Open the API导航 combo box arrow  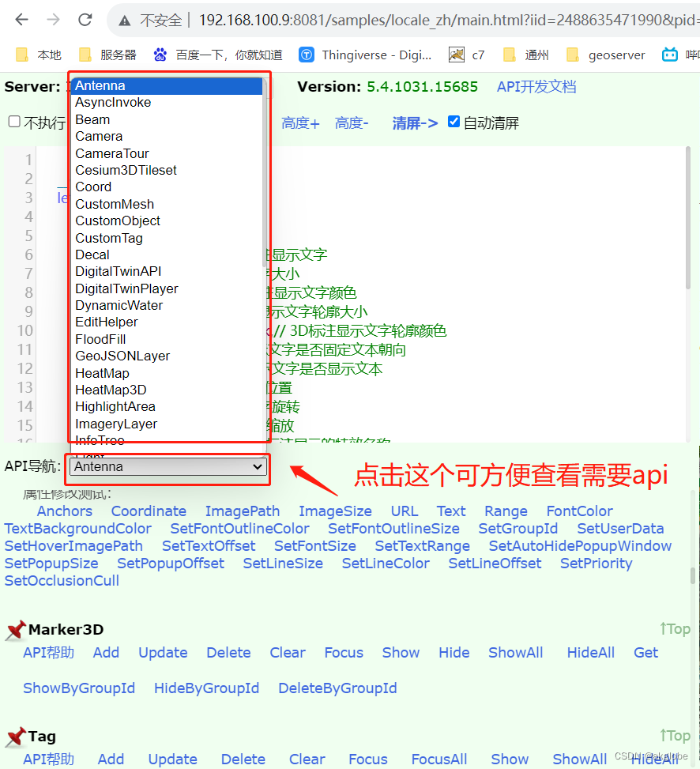coord(258,468)
